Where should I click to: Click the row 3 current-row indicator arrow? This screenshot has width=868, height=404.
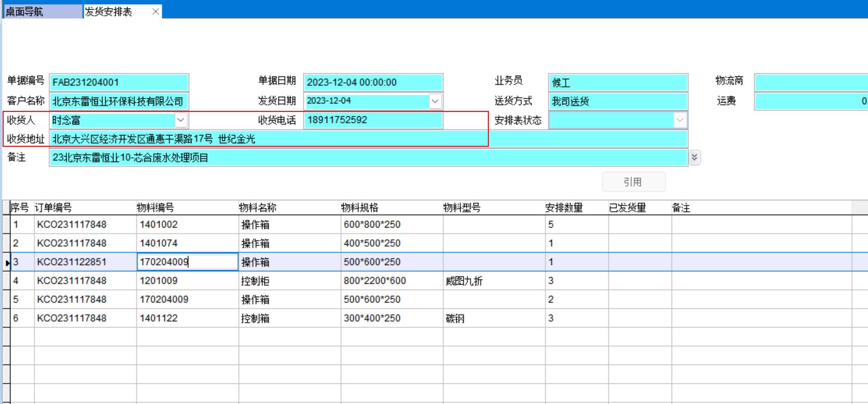point(7,262)
